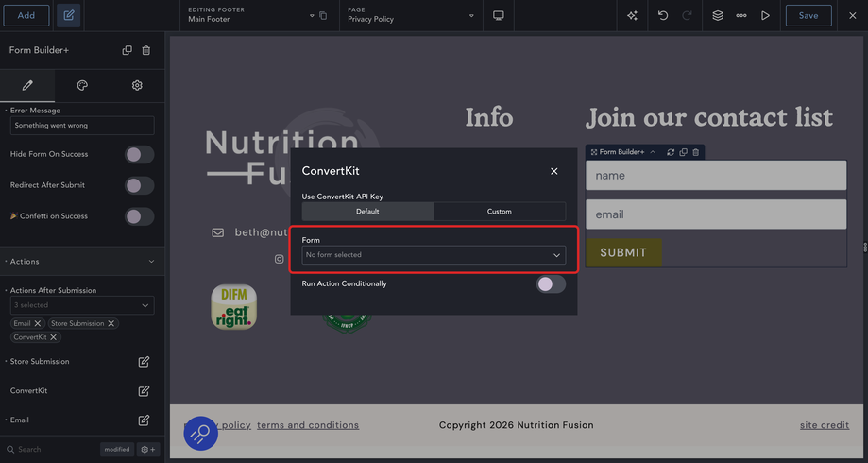Click the modified filter badge
This screenshot has height=463, width=868.
point(117,449)
